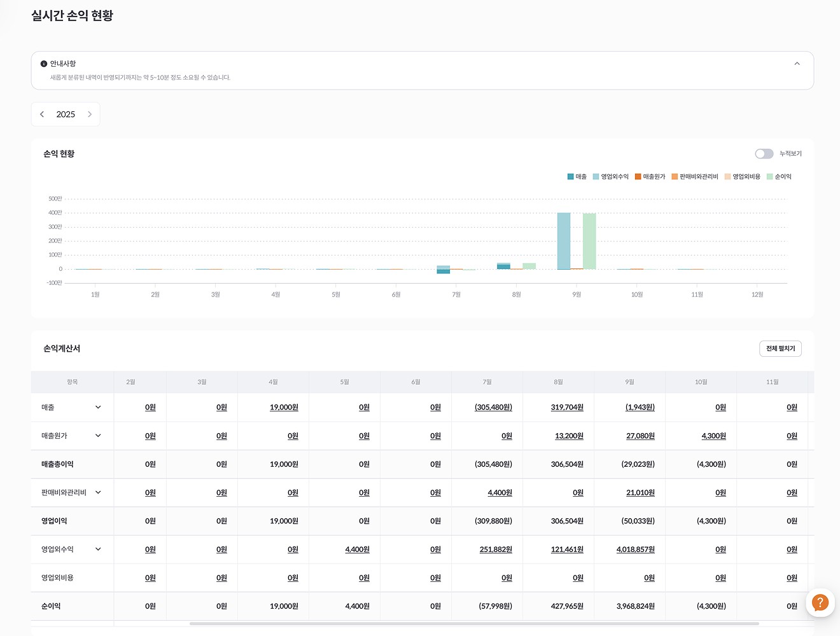This screenshot has height=636, width=840.
Task: Collapse the 안내사항 notice panel
Action: click(x=797, y=64)
